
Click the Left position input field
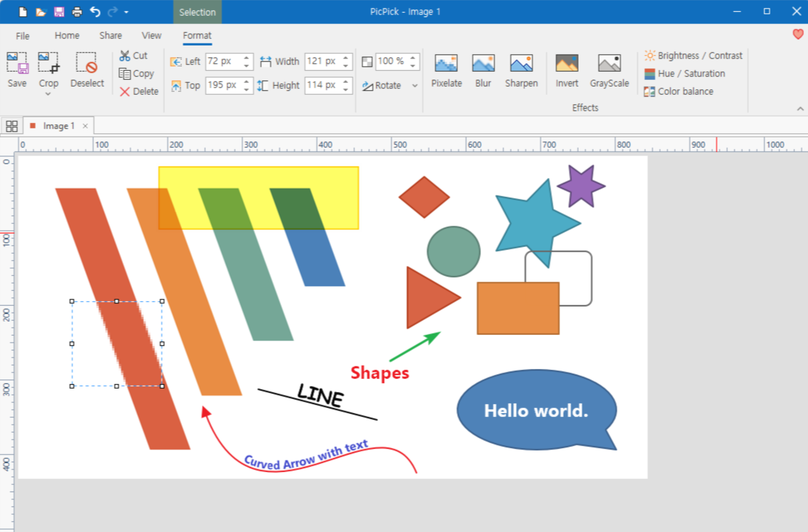coord(223,61)
